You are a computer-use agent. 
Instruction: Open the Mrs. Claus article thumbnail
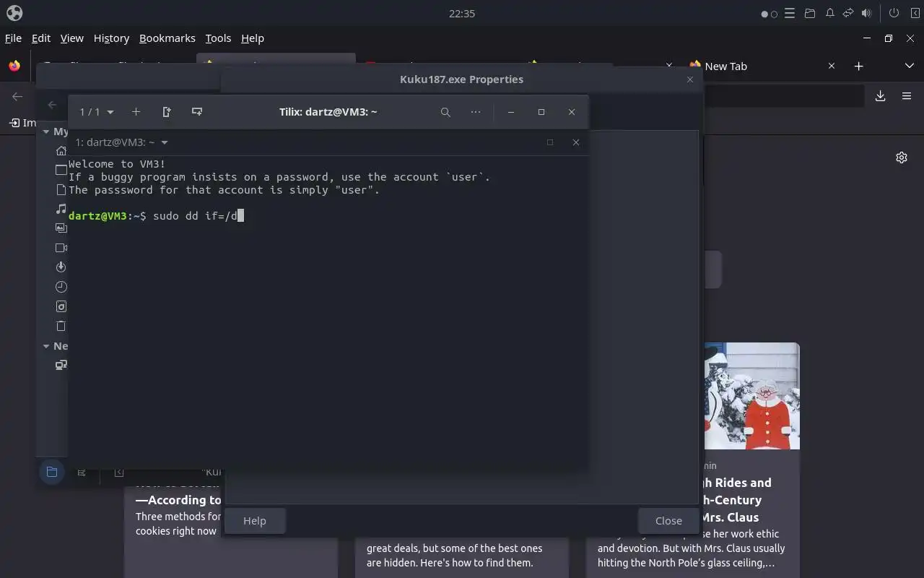pyautogui.click(x=751, y=396)
